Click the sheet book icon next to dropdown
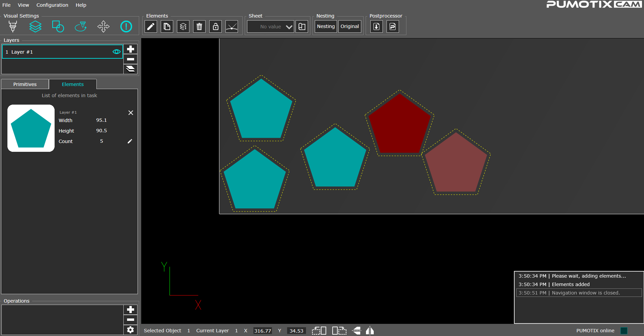Image resolution: width=644 pixels, height=336 pixels. pos(302,26)
